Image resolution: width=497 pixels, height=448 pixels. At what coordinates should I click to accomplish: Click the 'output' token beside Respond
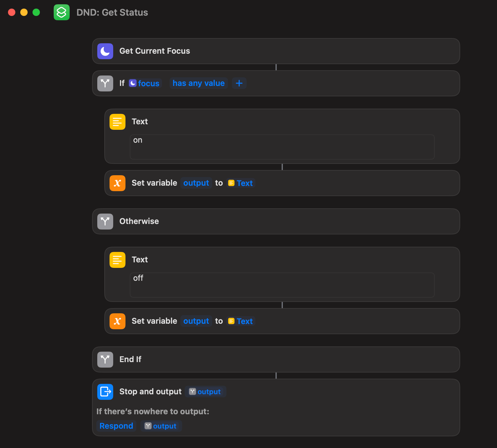tap(161, 426)
